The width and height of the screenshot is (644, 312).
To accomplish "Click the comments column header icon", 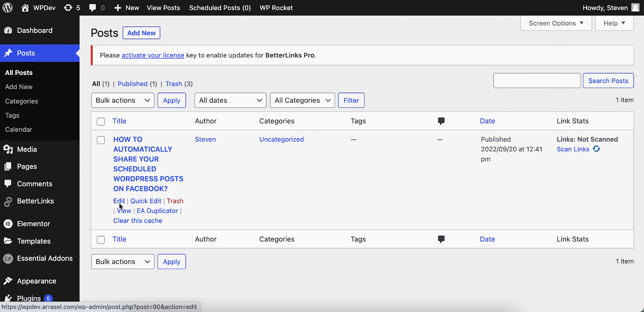I will pyautogui.click(x=441, y=121).
